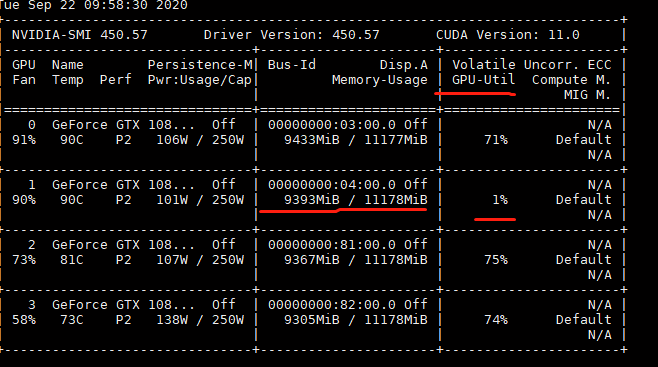Click CUDA Version: 11.0
The height and width of the screenshot is (367, 658).
pyautogui.click(x=508, y=35)
